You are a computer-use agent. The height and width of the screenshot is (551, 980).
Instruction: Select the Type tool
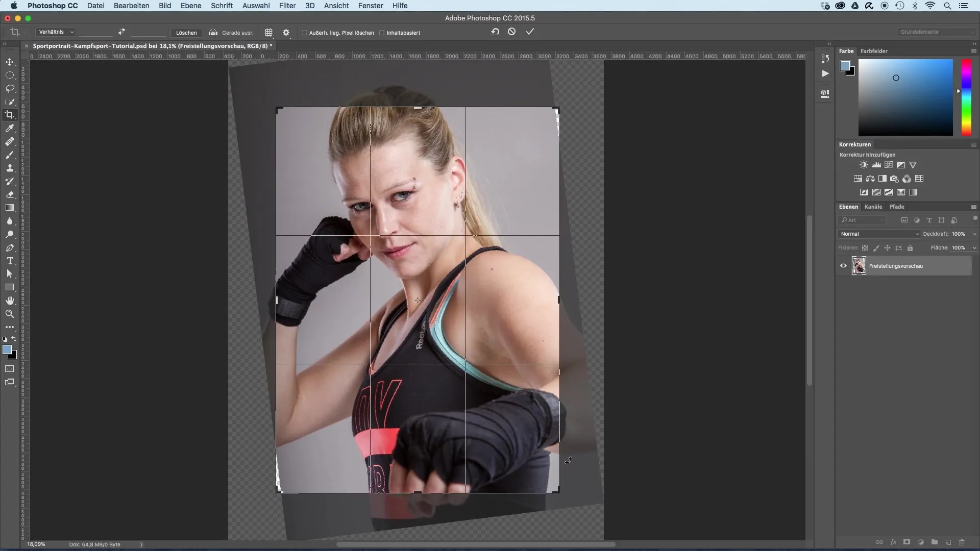pos(10,261)
